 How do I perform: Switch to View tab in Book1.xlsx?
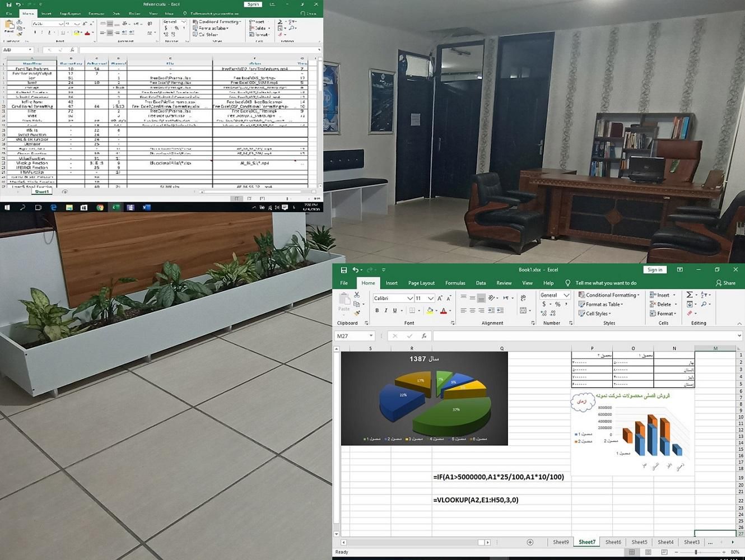[x=527, y=283]
